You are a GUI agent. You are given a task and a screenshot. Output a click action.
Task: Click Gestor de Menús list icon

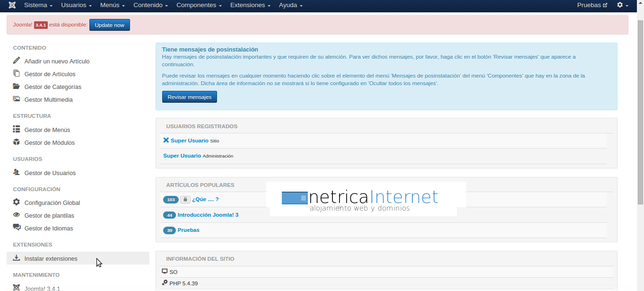click(17, 129)
